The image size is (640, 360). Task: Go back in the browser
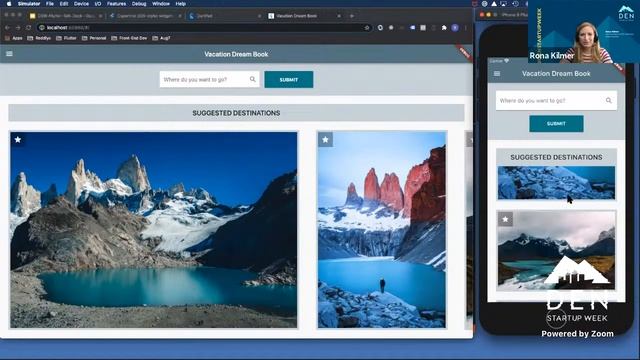[x=7, y=28]
